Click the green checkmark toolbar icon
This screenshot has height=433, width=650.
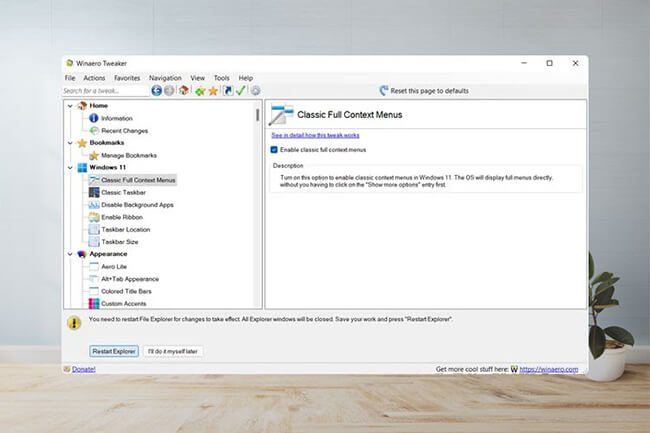click(240, 90)
